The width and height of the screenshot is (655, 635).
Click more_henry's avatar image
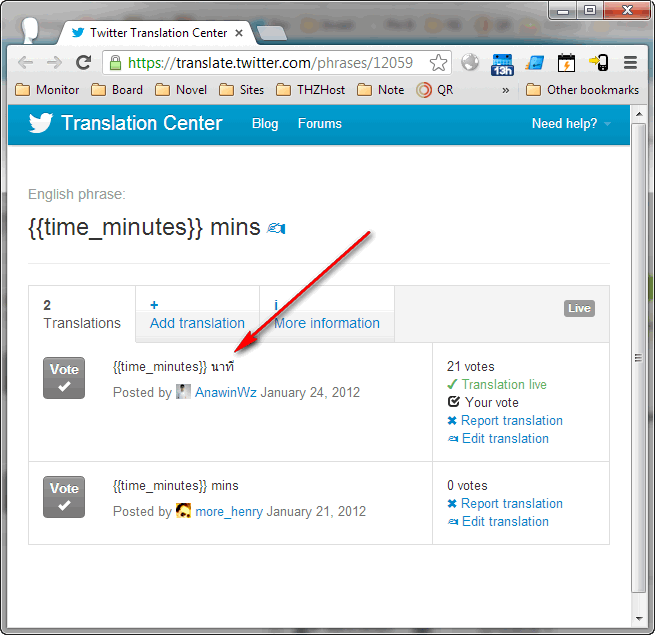tap(183, 511)
